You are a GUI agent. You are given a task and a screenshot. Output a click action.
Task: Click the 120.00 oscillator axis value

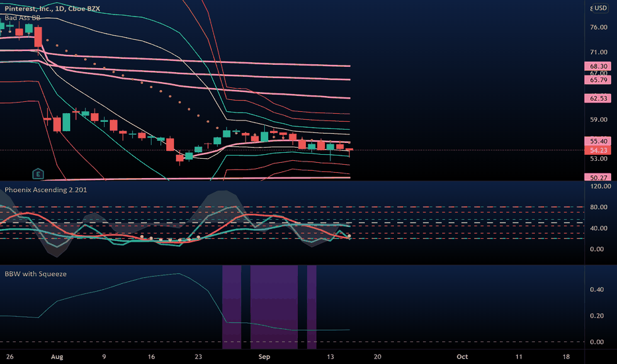point(600,186)
